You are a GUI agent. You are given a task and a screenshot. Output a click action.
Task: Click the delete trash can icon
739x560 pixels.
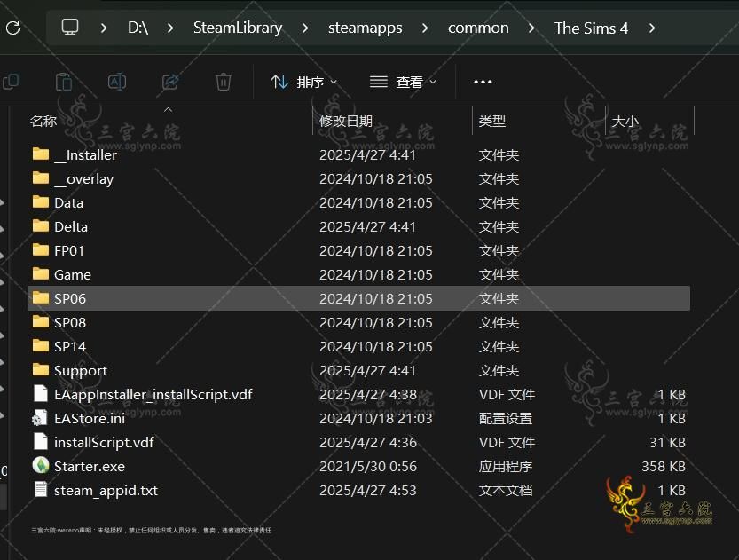tap(224, 82)
